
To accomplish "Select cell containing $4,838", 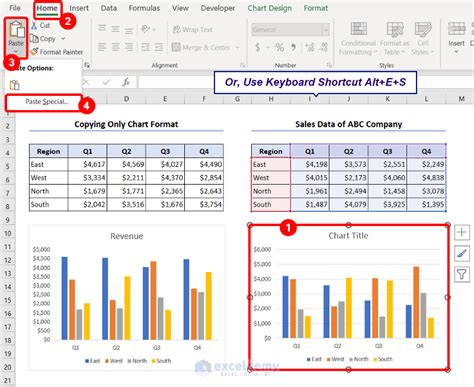I will [x=426, y=178].
